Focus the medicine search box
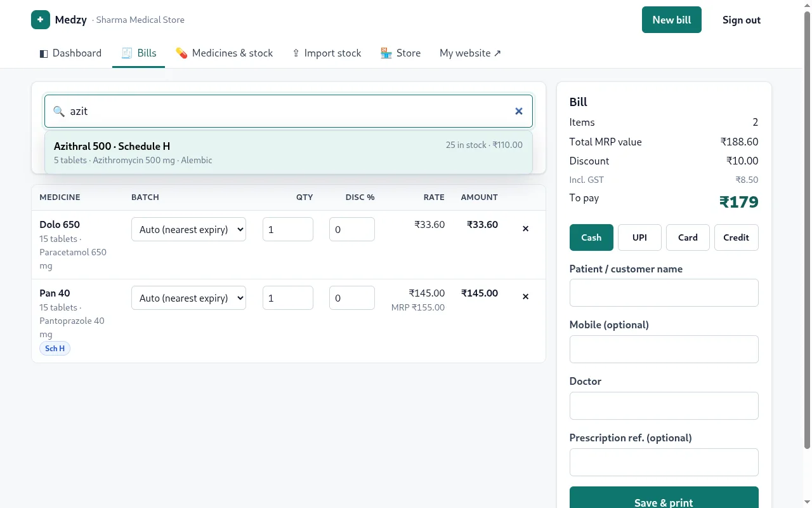Screen dimensions: 812x508 click(289, 111)
